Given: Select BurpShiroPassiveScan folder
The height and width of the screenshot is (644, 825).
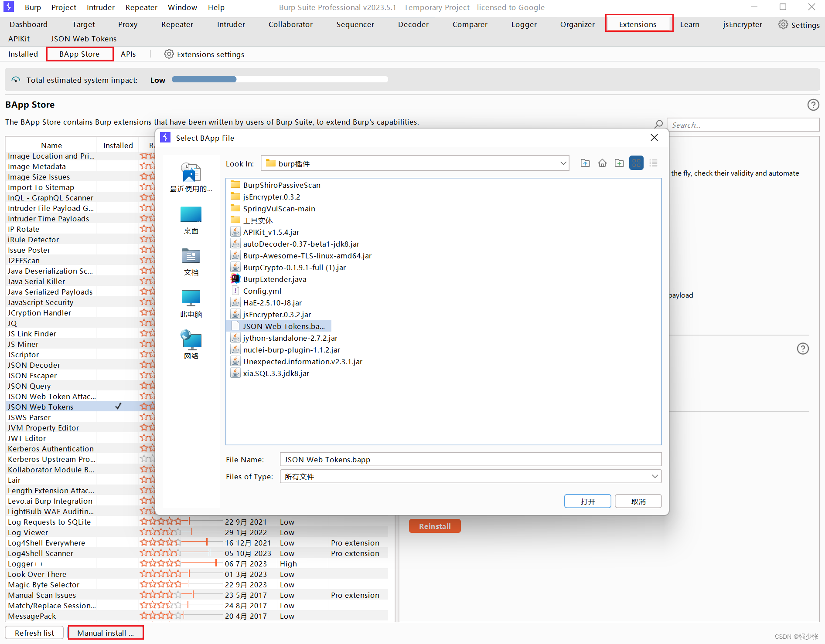Looking at the screenshot, I should coord(276,185).
